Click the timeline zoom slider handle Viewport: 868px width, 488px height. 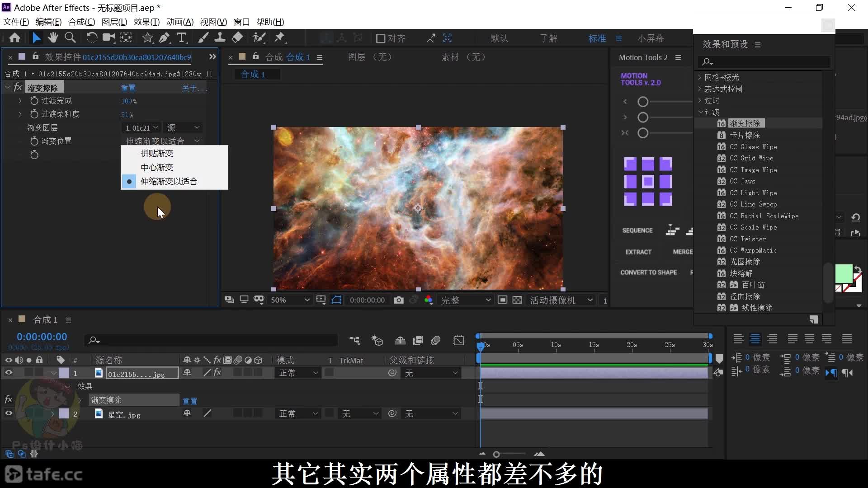coord(496,454)
